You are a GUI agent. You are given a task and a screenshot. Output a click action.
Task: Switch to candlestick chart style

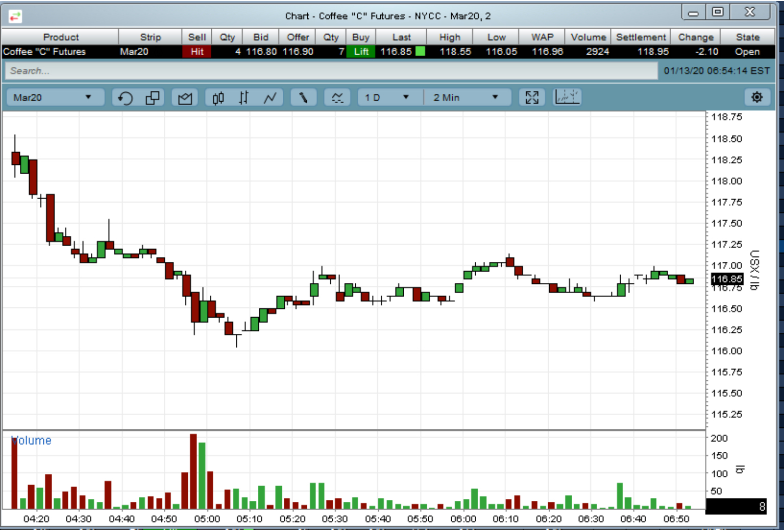tap(218, 98)
